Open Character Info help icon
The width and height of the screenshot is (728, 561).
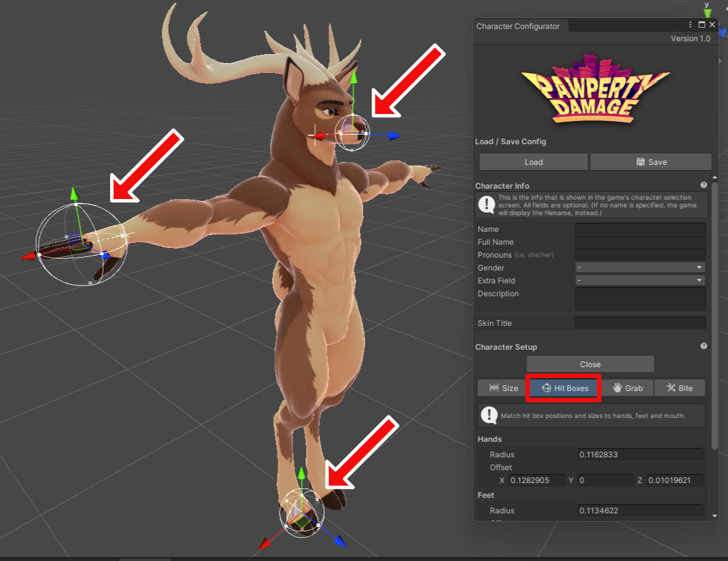pyautogui.click(x=704, y=185)
